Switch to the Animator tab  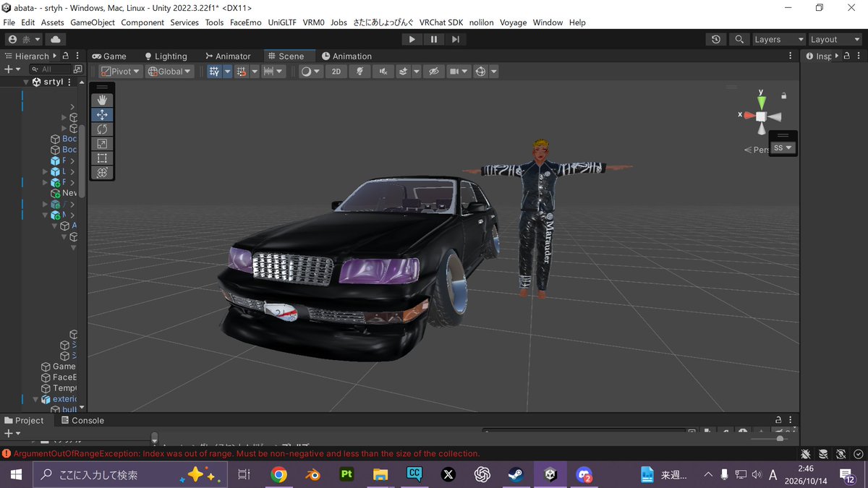228,56
